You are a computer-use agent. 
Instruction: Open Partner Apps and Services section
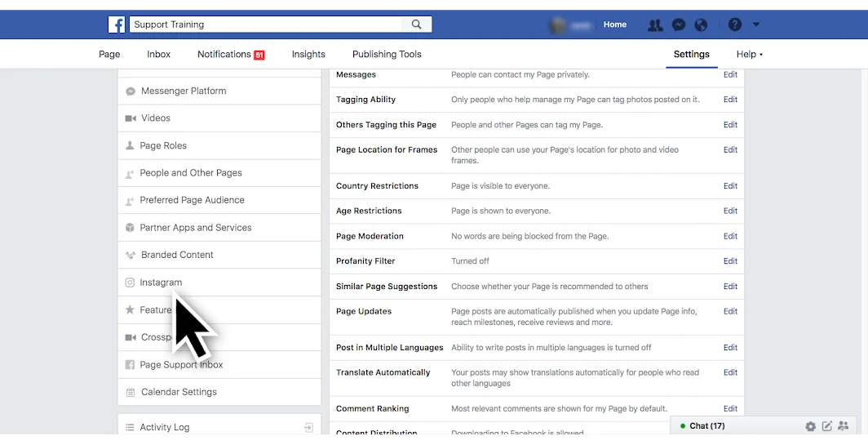[219, 228]
